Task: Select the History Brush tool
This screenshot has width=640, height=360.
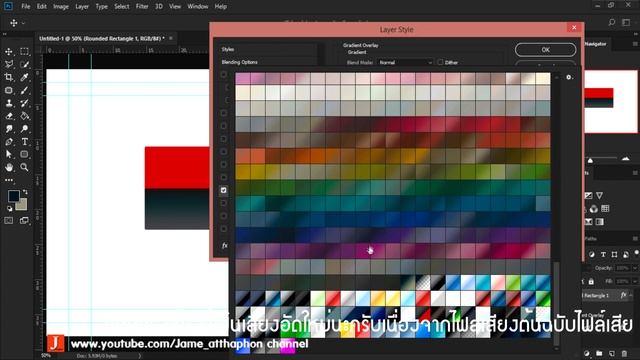Action: [24, 103]
